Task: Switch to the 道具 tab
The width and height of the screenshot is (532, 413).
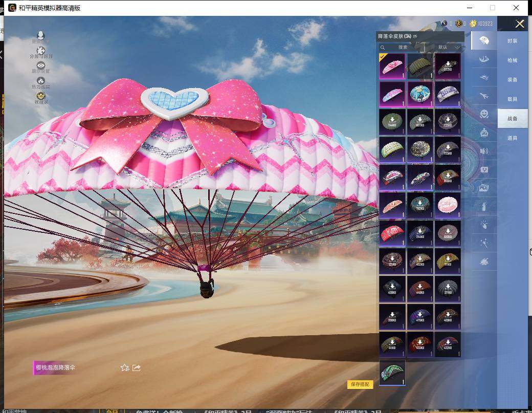Action: tap(513, 138)
